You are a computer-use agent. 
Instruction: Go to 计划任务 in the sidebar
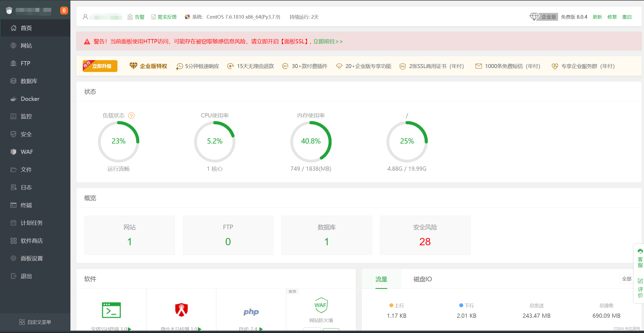coord(32,223)
